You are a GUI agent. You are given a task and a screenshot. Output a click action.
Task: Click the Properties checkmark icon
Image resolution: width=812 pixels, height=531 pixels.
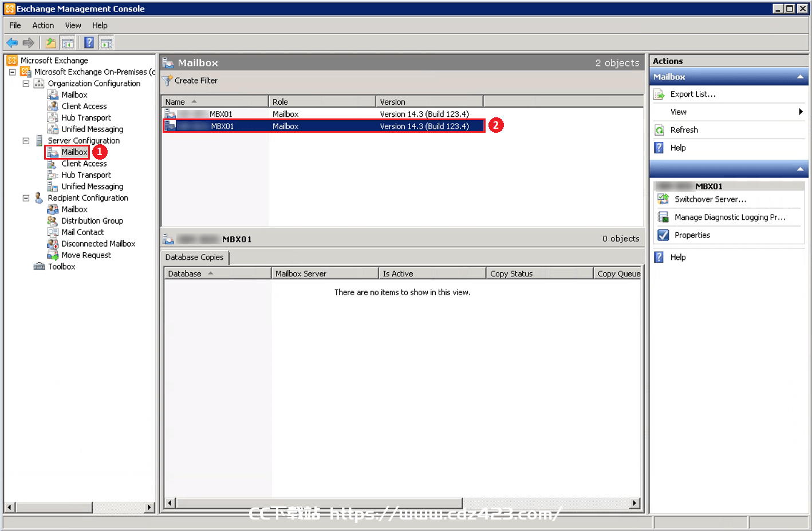pyautogui.click(x=663, y=235)
